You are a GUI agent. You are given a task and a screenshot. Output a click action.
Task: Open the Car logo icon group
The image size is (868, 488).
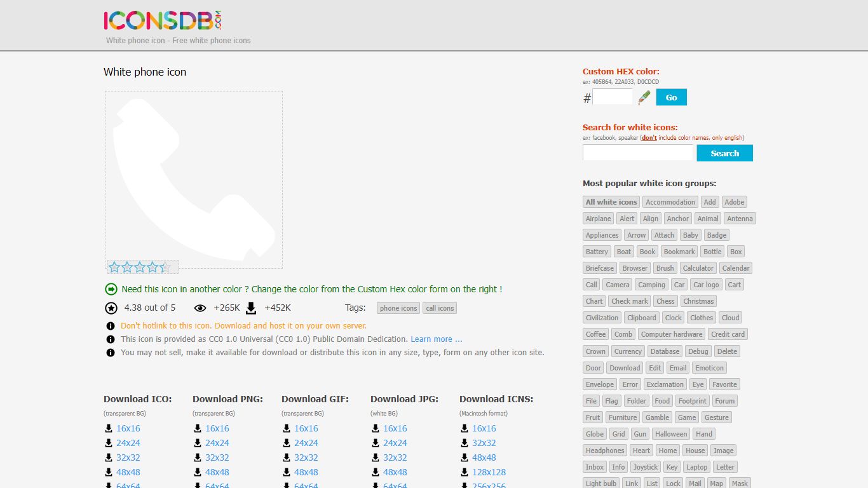[706, 285]
